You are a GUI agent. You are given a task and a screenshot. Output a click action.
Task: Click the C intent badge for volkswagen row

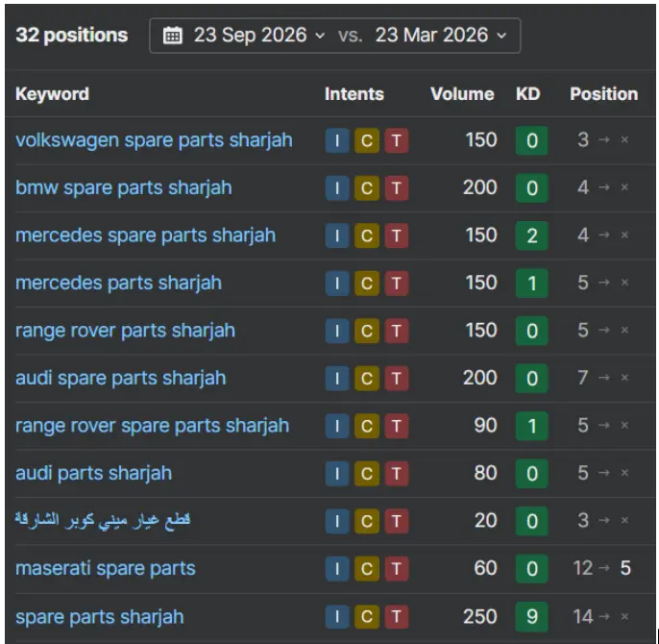367,140
